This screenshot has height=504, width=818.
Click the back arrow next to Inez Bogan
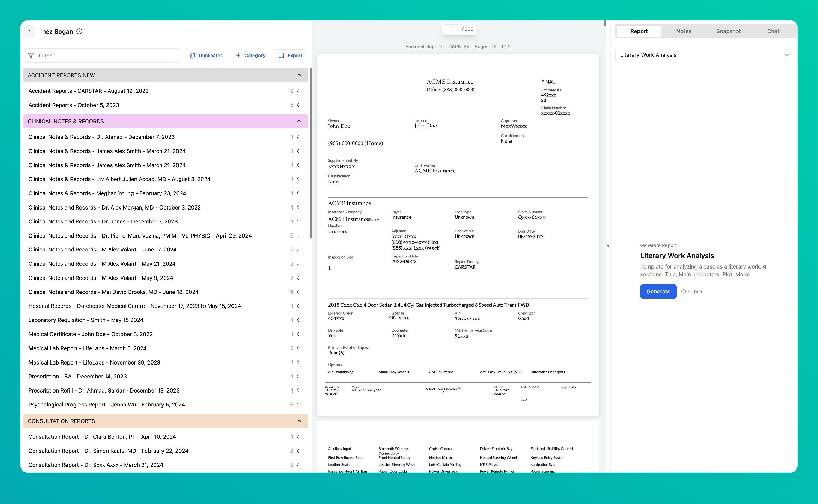[29, 31]
